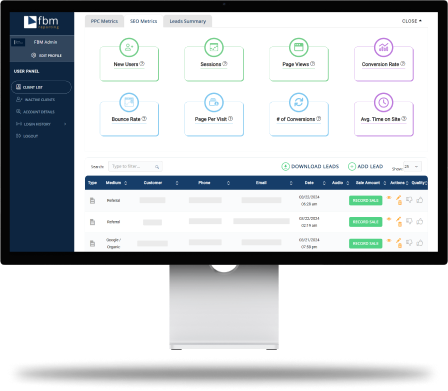The image size is (448, 391).
Task: Sort the table by Email column
Action: point(291,183)
